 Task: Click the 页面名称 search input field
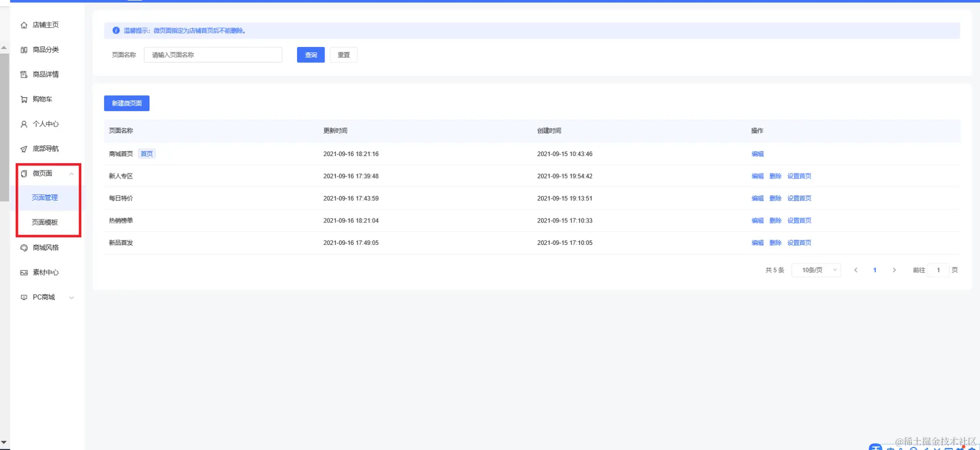(x=213, y=55)
